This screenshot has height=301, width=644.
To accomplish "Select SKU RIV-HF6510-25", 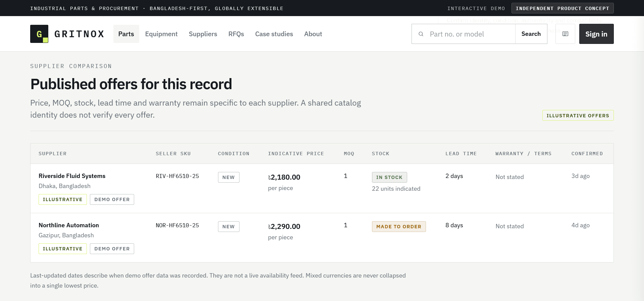I will [177, 176].
